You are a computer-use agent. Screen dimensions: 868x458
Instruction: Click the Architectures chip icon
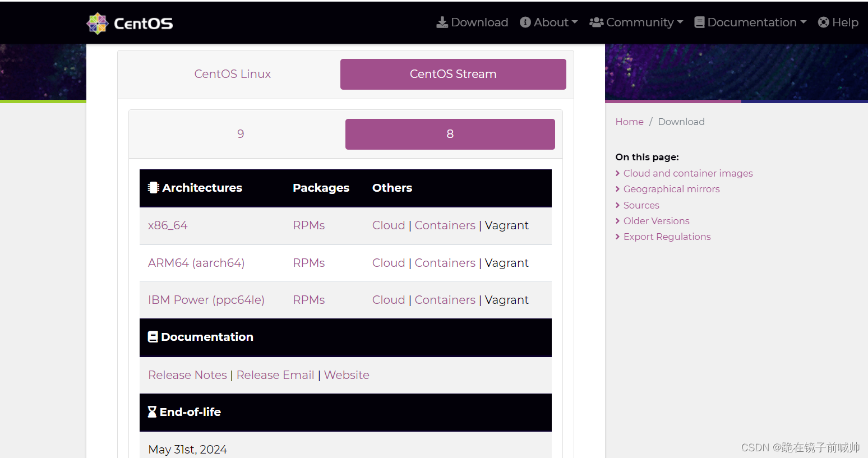[154, 188]
